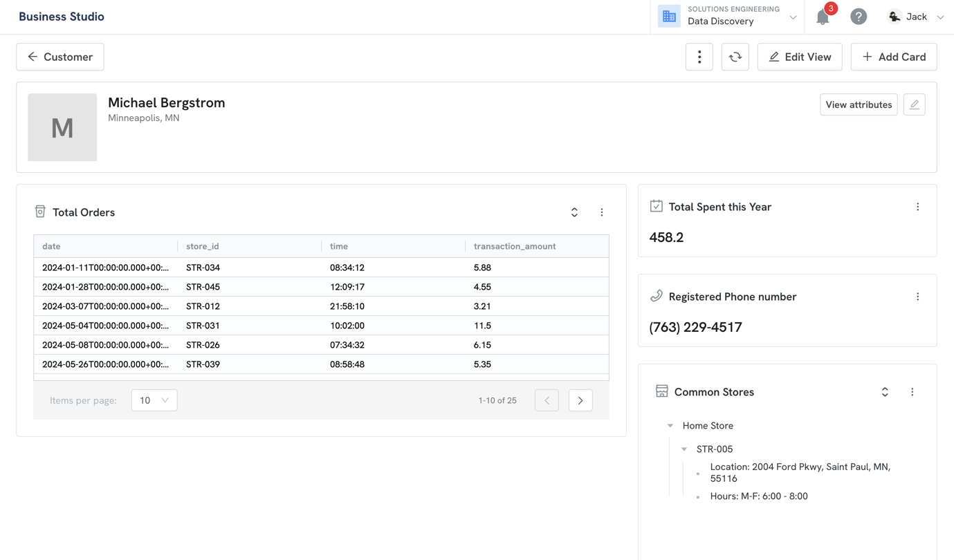Image resolution: width=954 pixels, height=560 pixels.
Task: Click the storefront icon on Common Stores
Action: coord(662,391)
